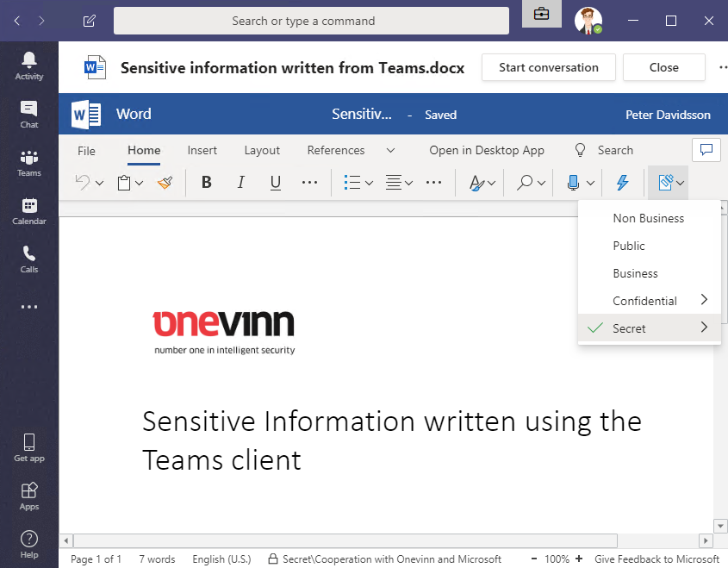Click Give Feedback to Microsoft
Viewport: 728px width, 568px height.
pyautogui.click(x=656, y=559)
